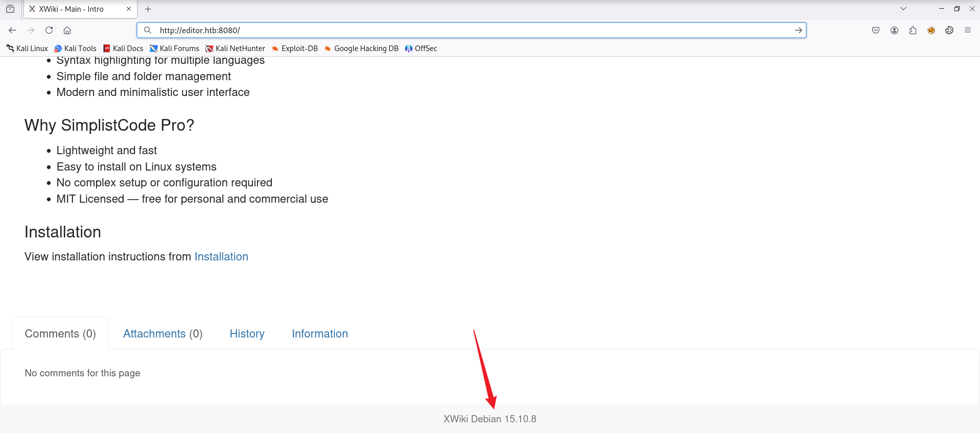This screenshot has height=433, width=980.
Task: Restore down the browser window
Action: coord(956,9)
